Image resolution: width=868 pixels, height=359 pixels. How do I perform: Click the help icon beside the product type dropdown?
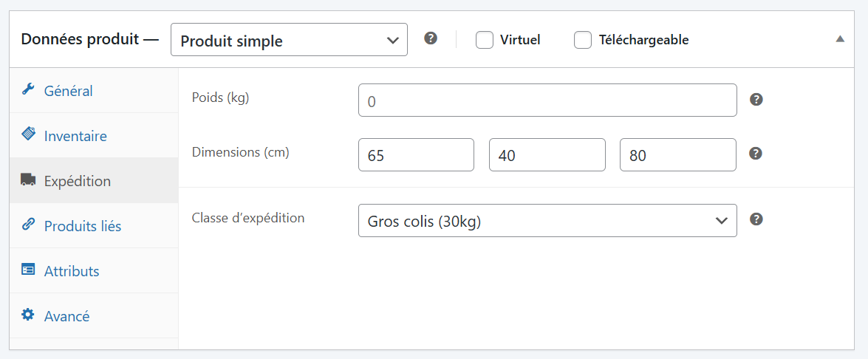431,38
